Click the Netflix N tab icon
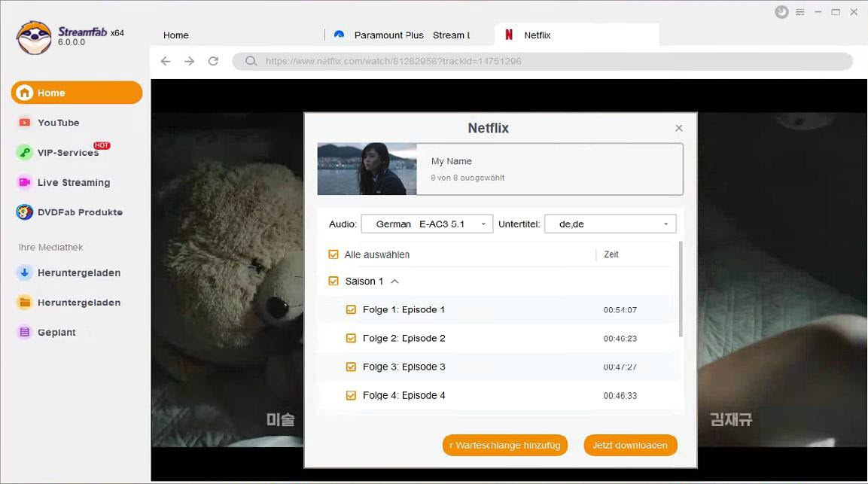868x484 pixels. [509, 35]
